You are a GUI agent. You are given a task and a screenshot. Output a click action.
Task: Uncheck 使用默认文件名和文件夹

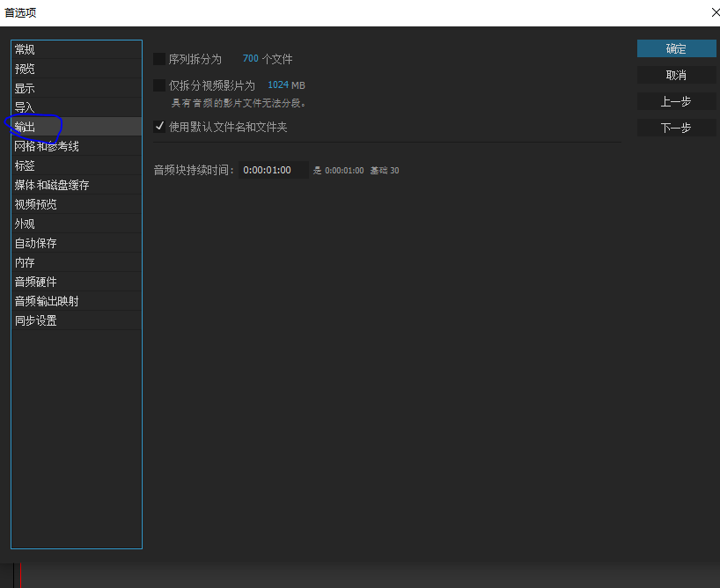(159, 127)
